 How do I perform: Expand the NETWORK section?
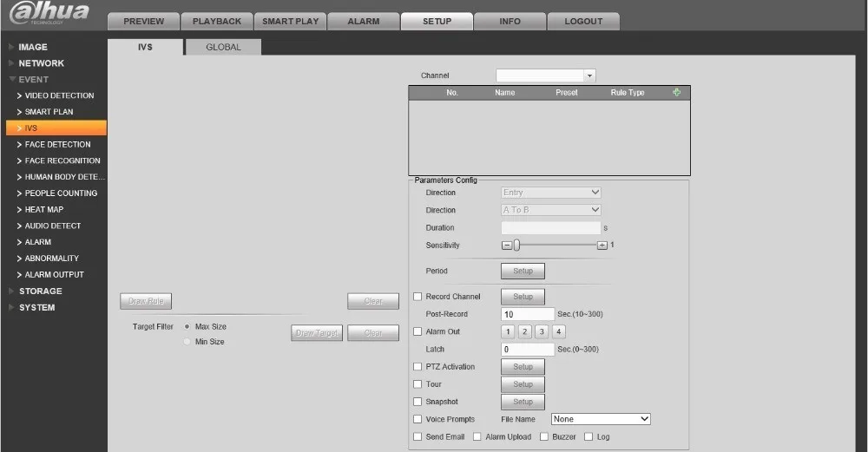[41, 63]
